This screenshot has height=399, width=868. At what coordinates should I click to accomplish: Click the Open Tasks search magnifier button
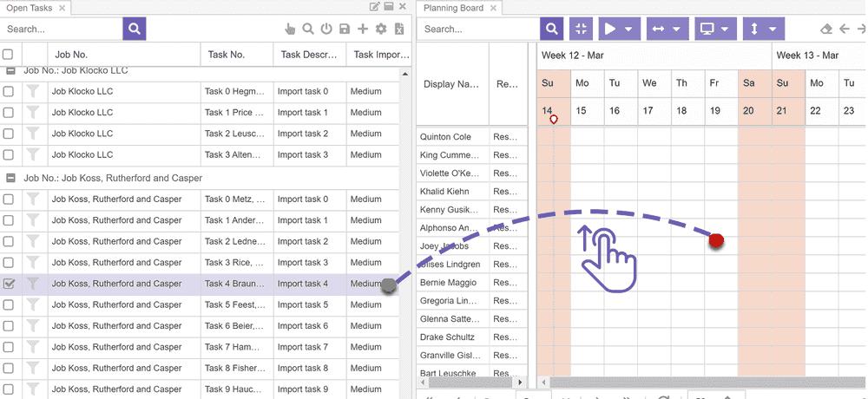pyautogui.click(x=135, y=29)
